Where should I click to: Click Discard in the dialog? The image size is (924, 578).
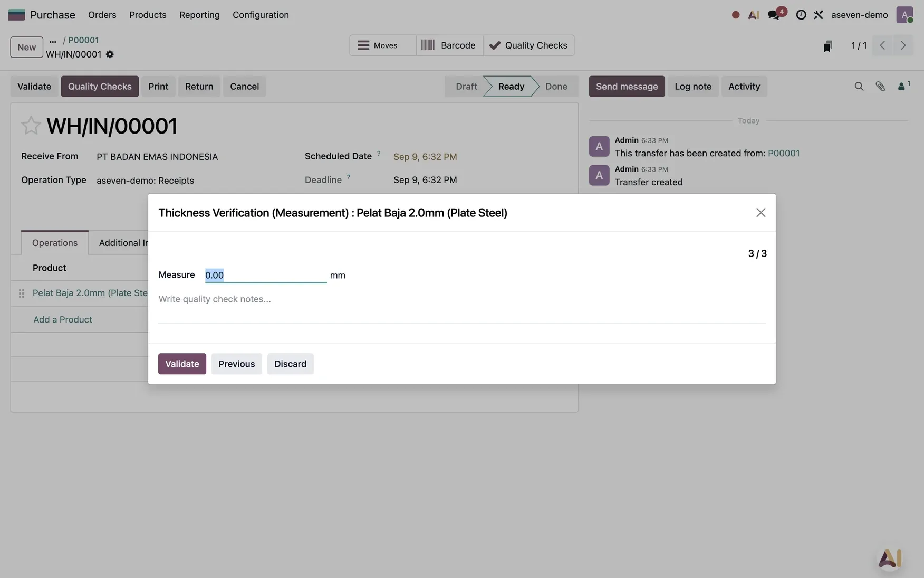290,364
